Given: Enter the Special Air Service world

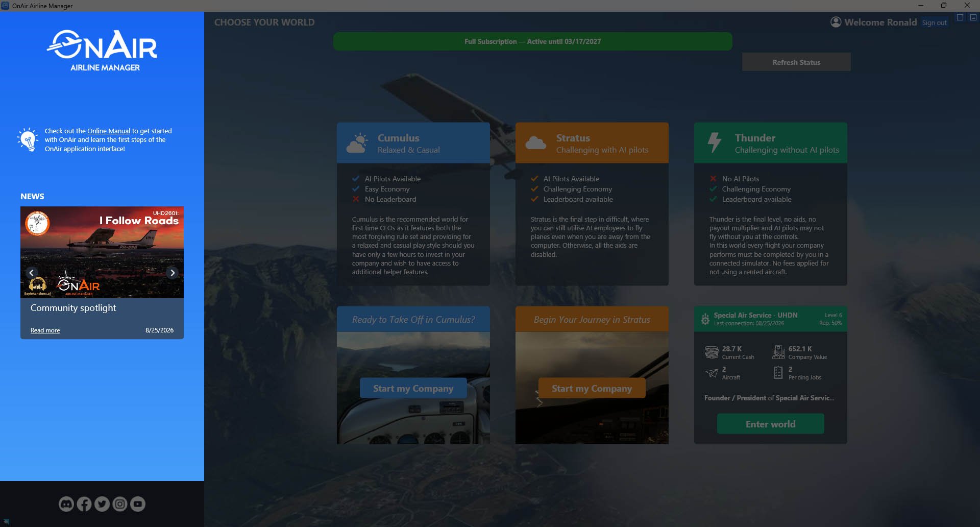Looking at the screenshot, I should 771,424.
